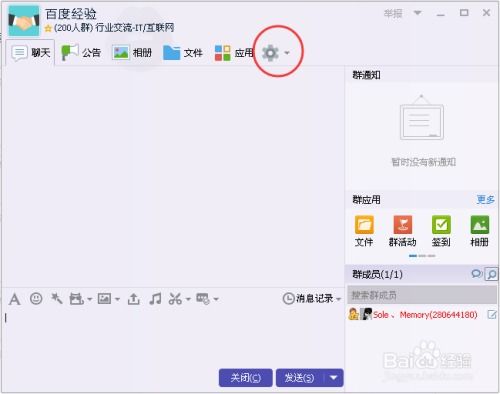Expand the video camera options arrow
Image resolution: width=500 pixels, height=394 pixels.
pyautogui.click(x=90, y=299)
